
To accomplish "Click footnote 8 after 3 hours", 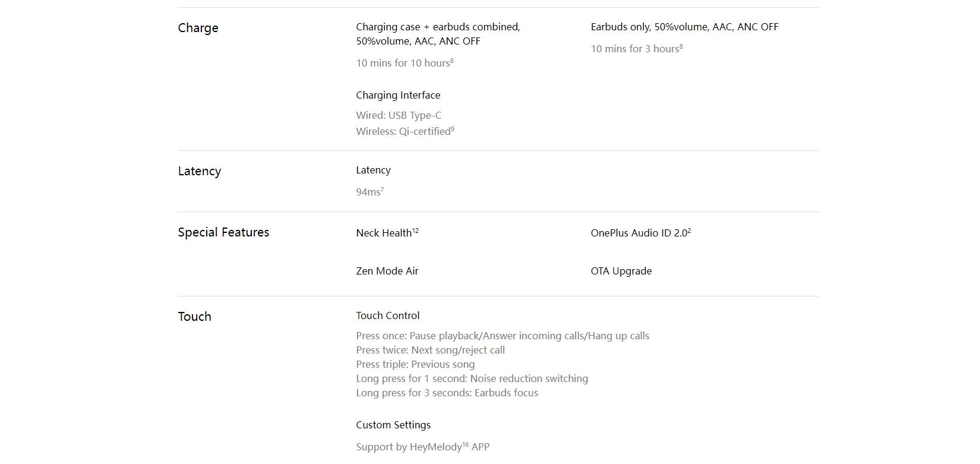I will click(681, 46).
